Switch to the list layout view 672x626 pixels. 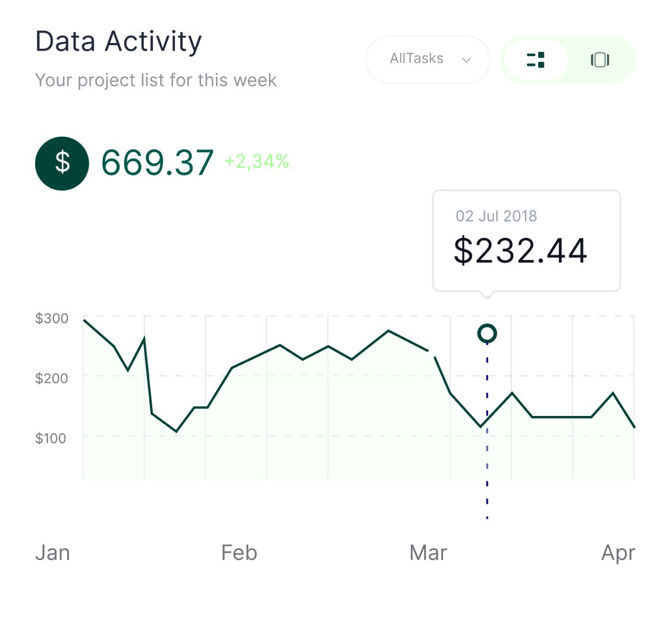[535, 60]
